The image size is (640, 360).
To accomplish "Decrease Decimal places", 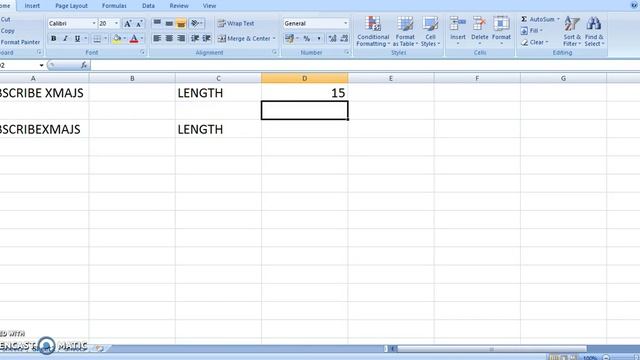I will [344, 39].
